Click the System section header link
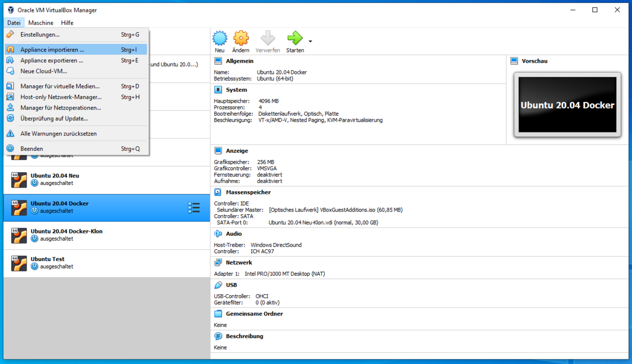This screenshot has width=632, height=364. (x=236, y=90)
